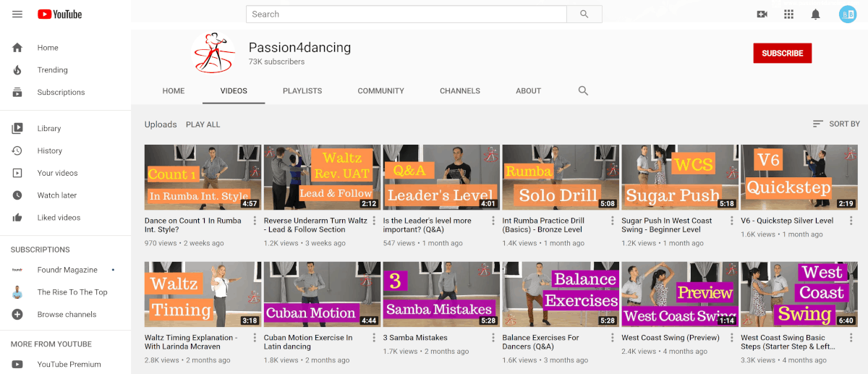The width and height of the screenshot is (868, 374).
Task: Select the Videos tab
Action: (x=234, y=91)
